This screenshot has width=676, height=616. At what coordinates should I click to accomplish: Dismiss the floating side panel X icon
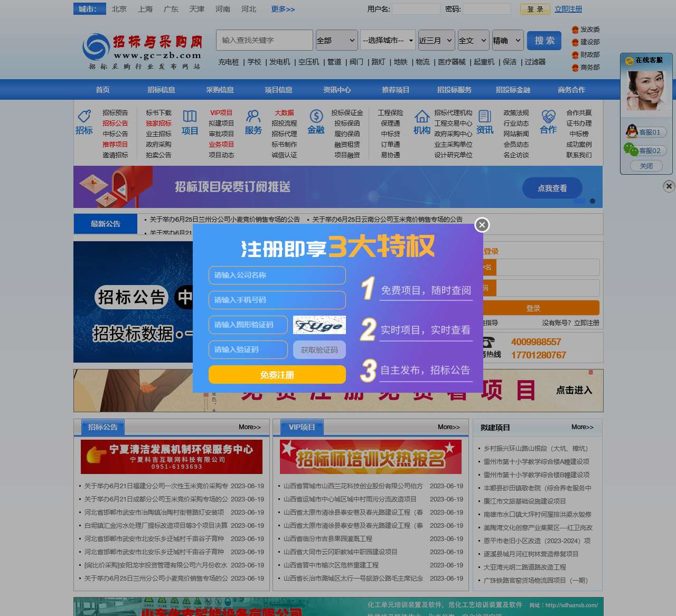669,186
